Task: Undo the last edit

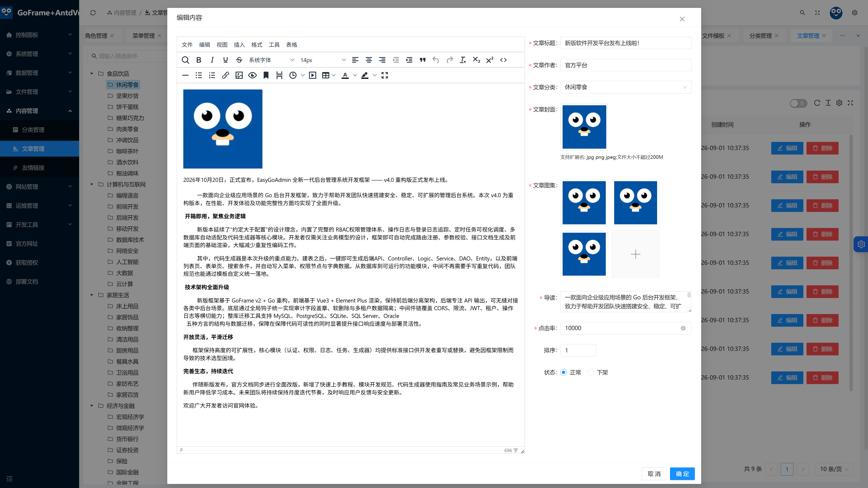Action: coord(436,60)
